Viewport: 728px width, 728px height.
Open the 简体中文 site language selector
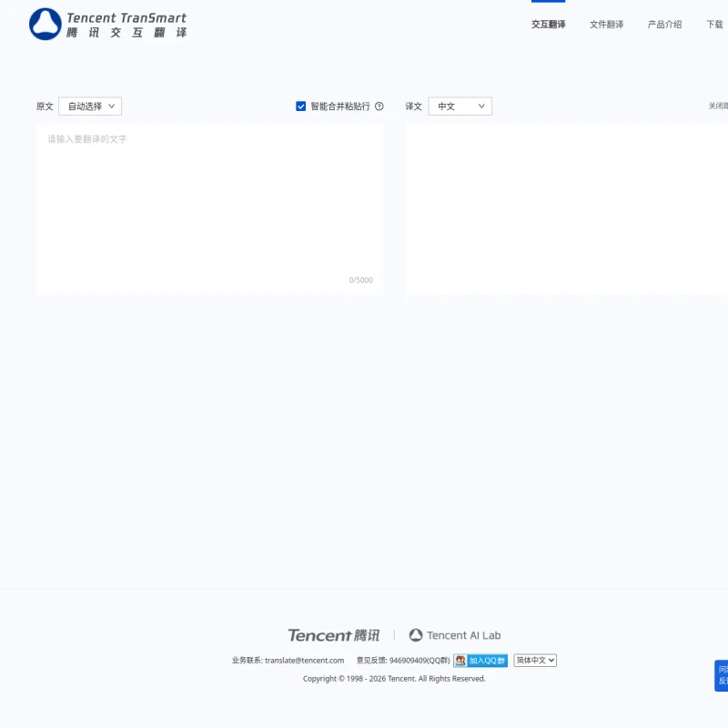click(535, 661)
